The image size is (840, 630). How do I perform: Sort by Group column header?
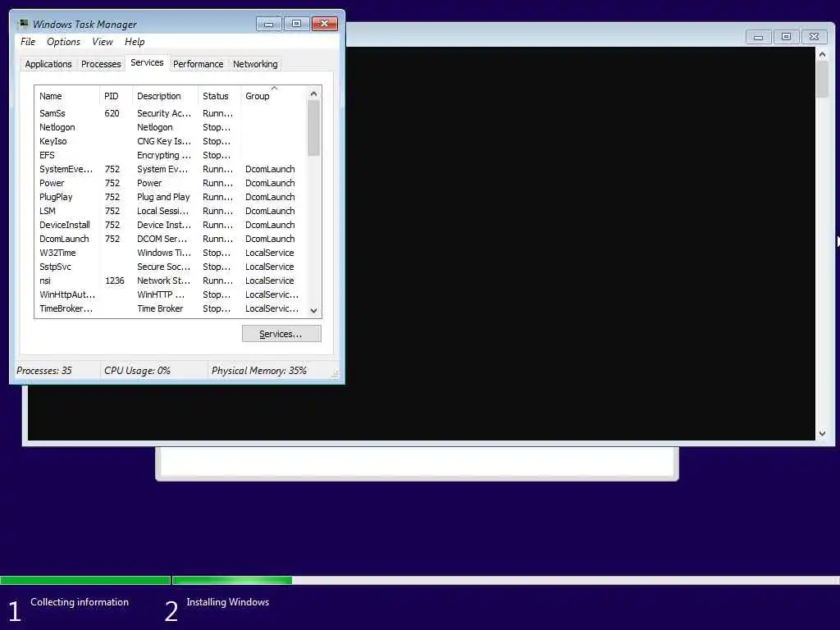click(273, 97)
